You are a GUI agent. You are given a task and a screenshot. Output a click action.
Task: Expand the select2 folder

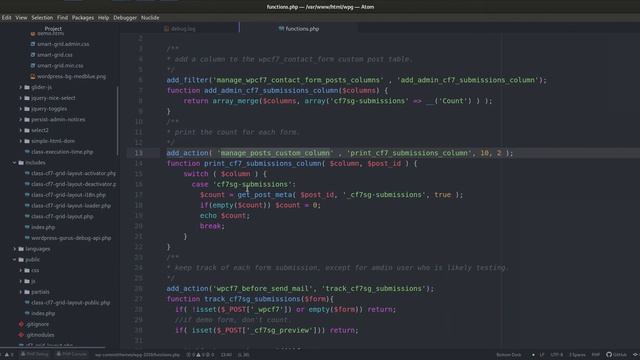click(x=20, y=130)
